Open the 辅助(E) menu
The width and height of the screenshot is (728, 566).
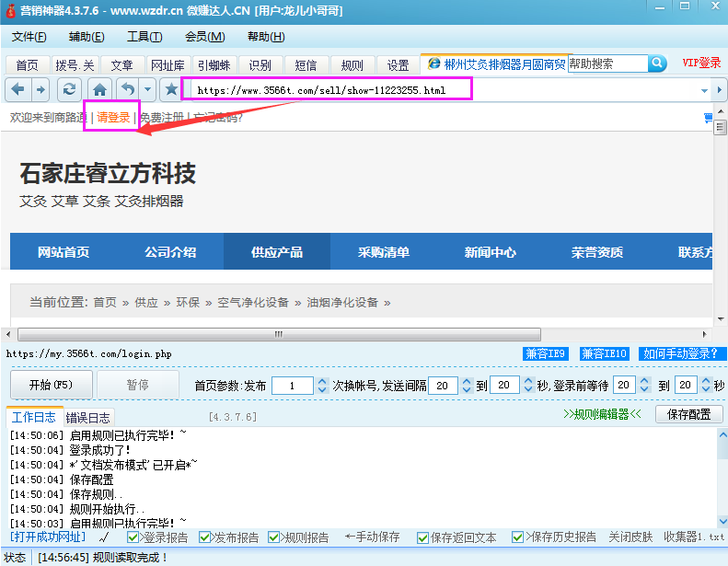(87, 37)
